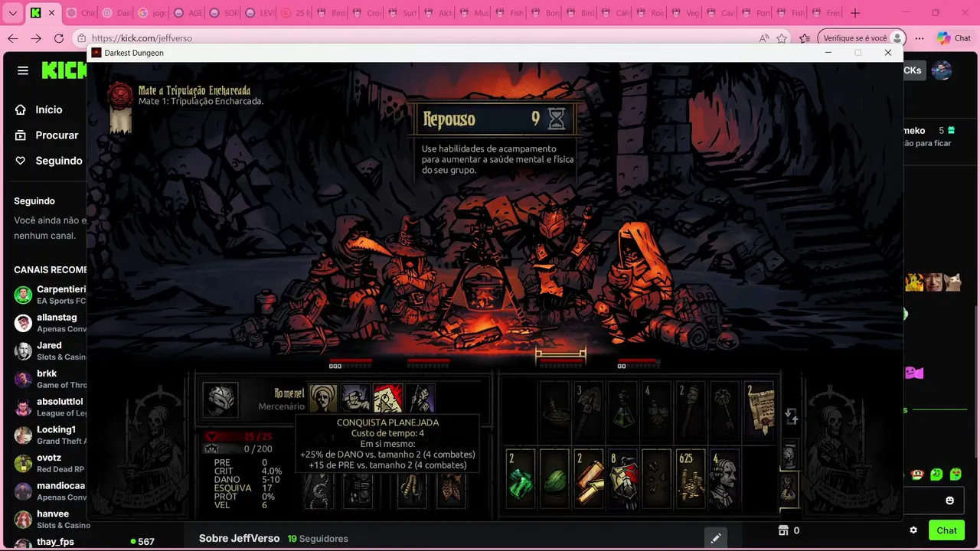Click Sobre JeffVerso heading

[x=239, y=539]
